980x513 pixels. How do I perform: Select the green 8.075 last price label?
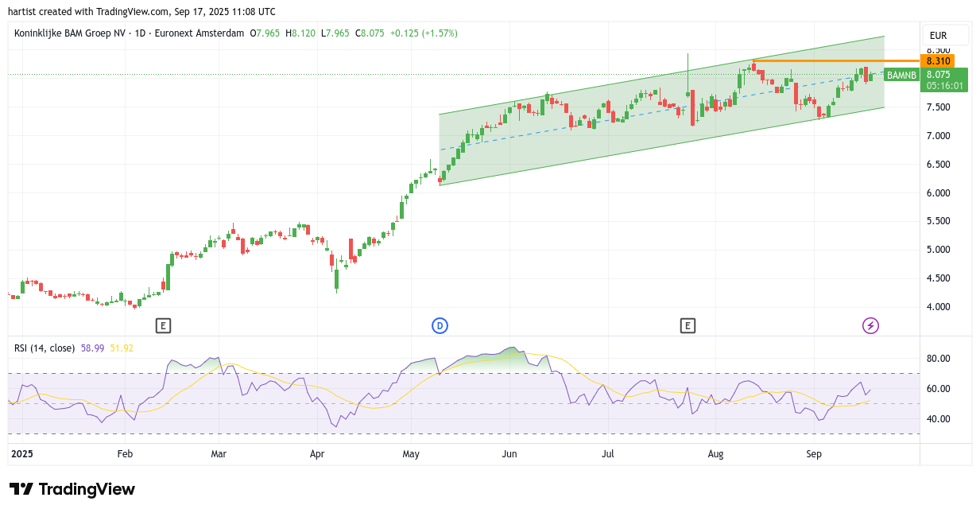pos(939,75)
